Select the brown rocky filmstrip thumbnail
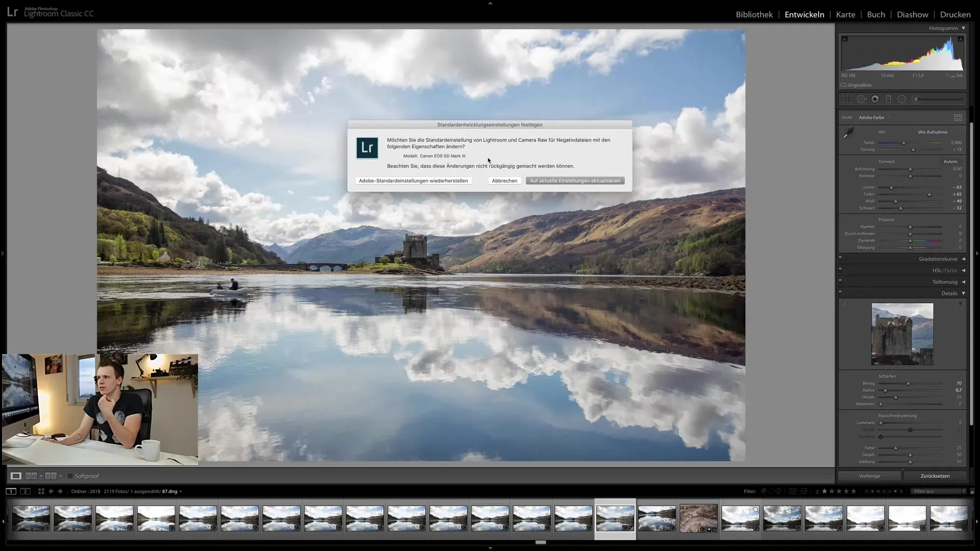The height and width of the screenshot is (551, 980). 698,519
